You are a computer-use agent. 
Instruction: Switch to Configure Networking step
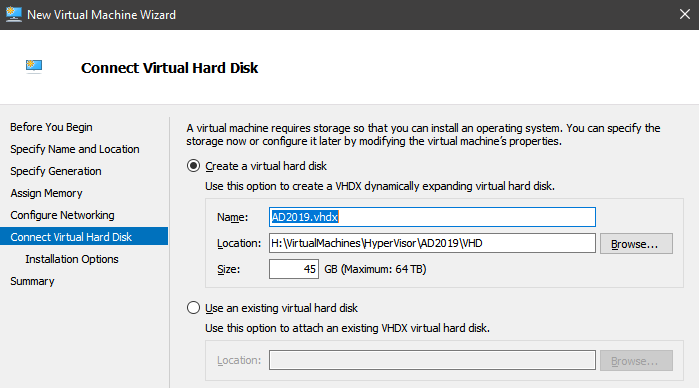62,215
